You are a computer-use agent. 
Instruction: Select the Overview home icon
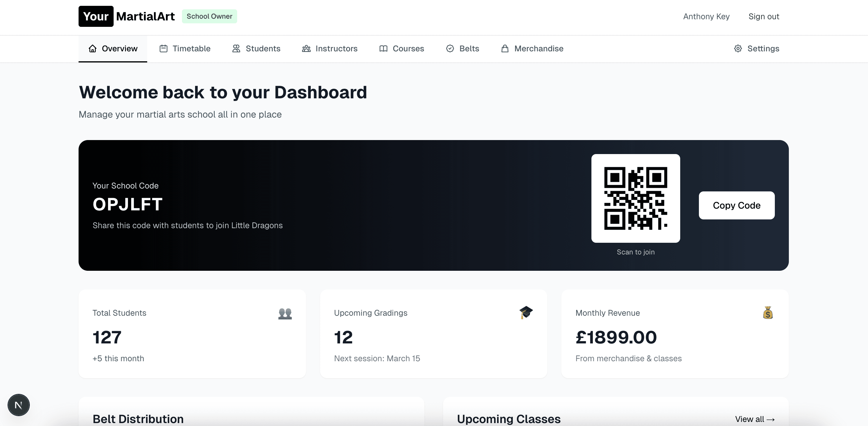coord(93,48)
